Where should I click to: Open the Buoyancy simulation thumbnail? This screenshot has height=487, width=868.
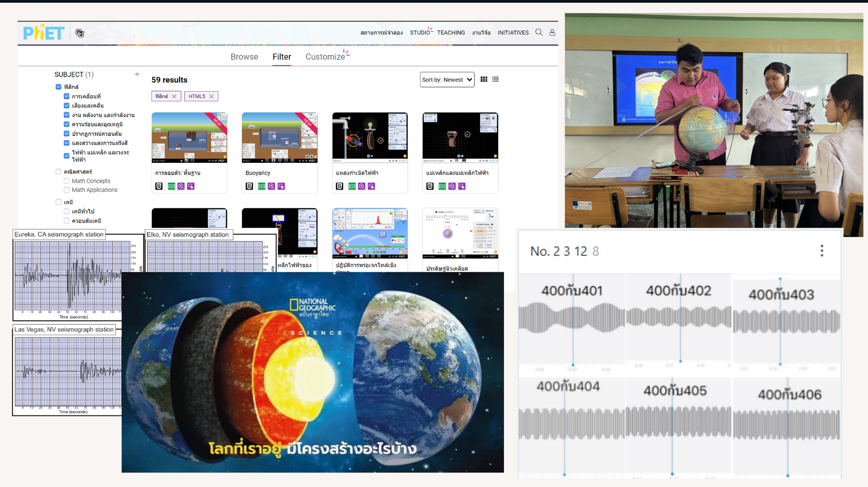pyautogui.click(x=279, y=138)
